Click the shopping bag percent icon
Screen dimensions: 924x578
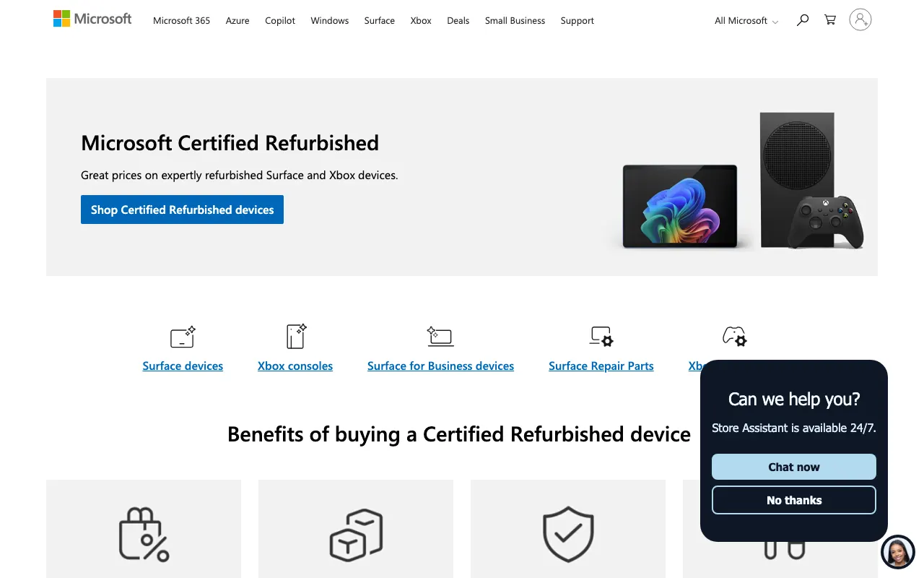(x=144, y=535)
